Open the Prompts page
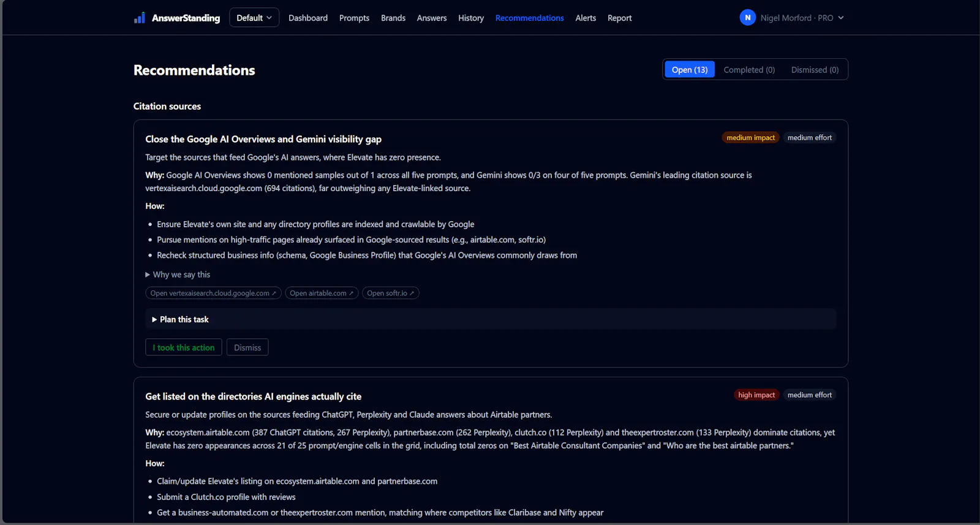Screen dimensions: 980x525 click(x=354, y=18)
